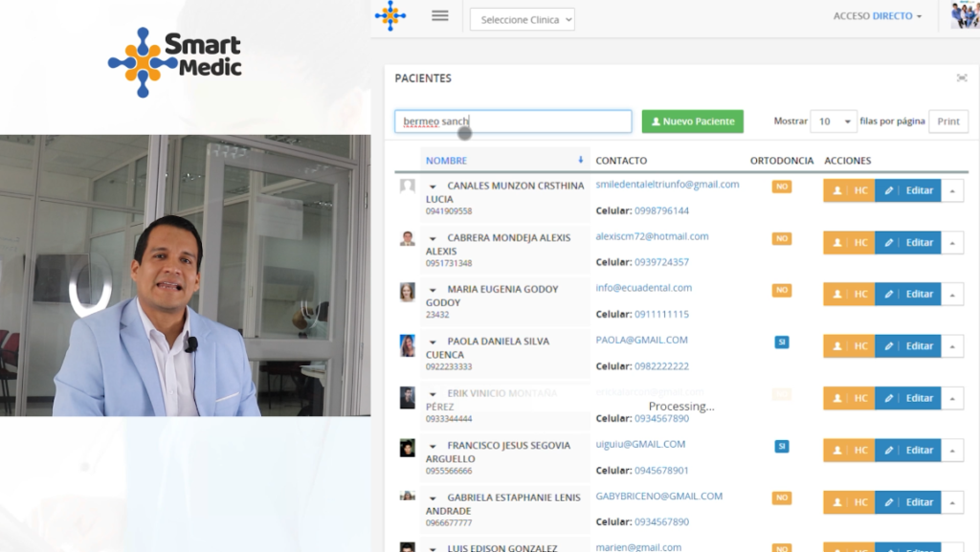
Task: Open more actions for GABRIELA ESTAPHANIE LENIS
Action: 952,502
